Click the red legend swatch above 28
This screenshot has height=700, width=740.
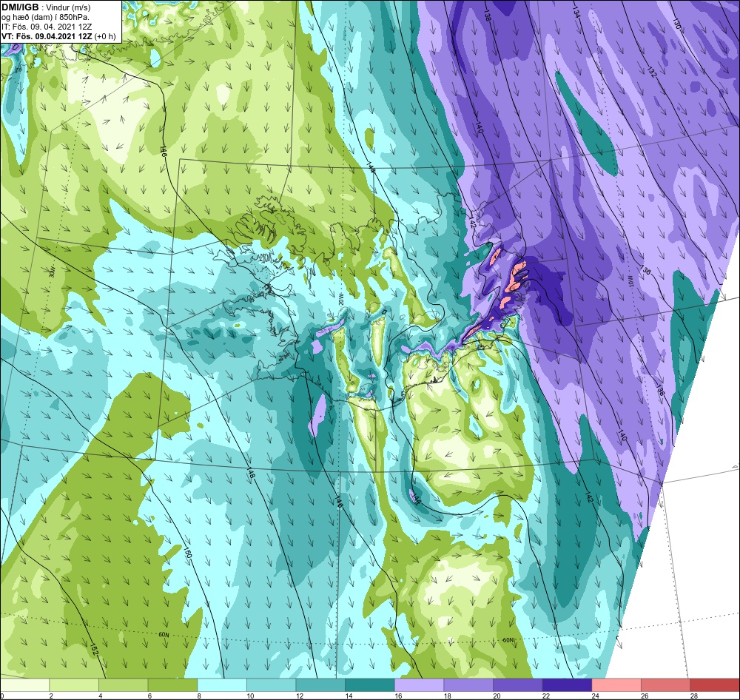tap(715, 685)
